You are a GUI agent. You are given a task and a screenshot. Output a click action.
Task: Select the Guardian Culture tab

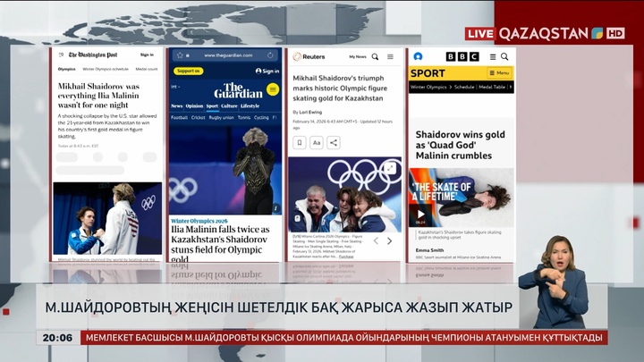point(229,105)
